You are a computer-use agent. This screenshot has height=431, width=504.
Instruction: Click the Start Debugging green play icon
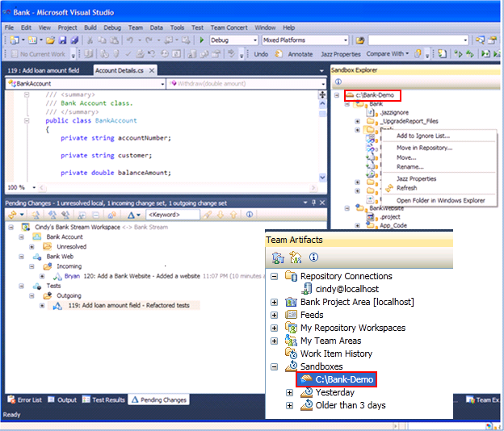point(201,40)
